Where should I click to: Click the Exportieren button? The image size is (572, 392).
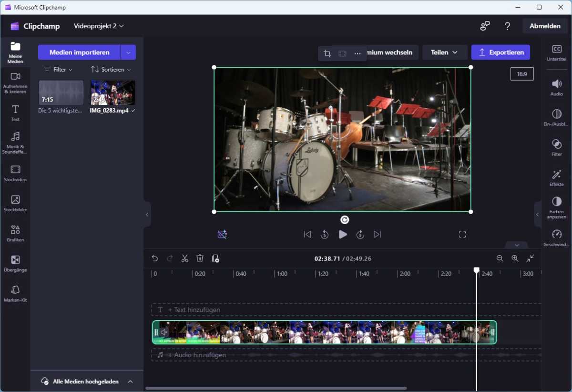point(500,52)
